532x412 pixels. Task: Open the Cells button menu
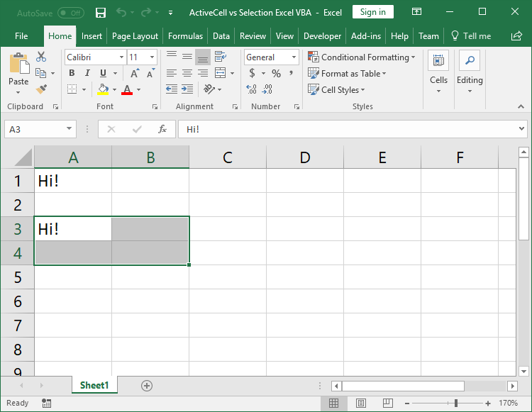(x=438, y=72)
